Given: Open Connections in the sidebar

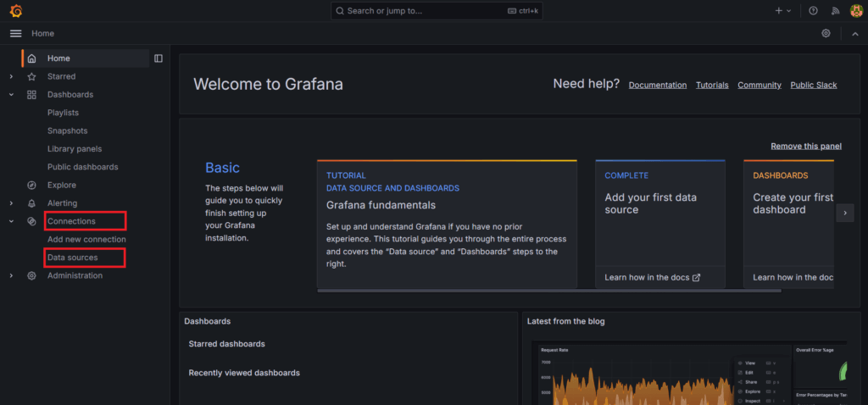Looking at the screenshot, I should (x=71, y=221).
